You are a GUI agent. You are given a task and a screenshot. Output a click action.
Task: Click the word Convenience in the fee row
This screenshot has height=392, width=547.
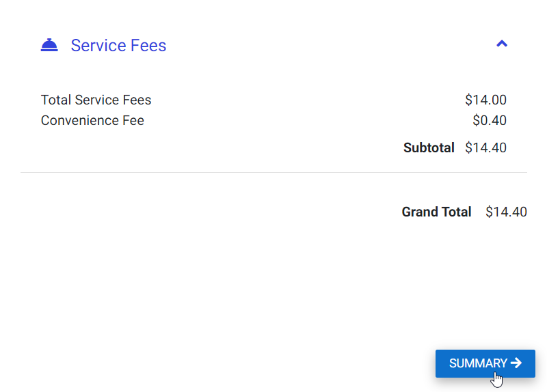tap(80, 121)
